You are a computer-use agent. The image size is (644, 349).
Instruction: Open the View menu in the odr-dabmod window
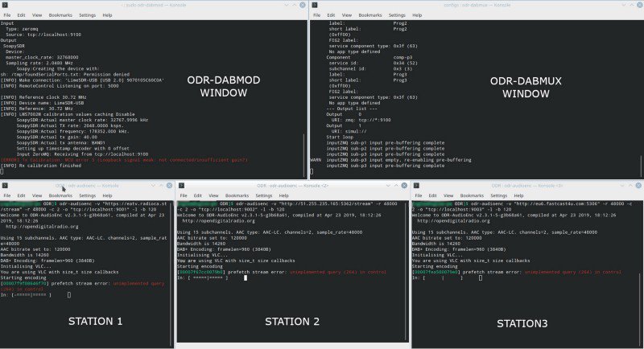(x=37, y=15)
